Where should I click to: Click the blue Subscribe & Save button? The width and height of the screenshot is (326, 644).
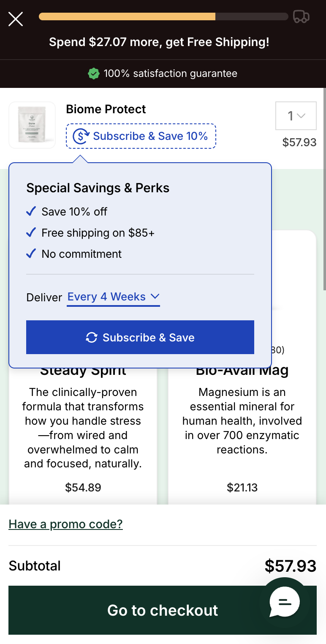(140, 337)
